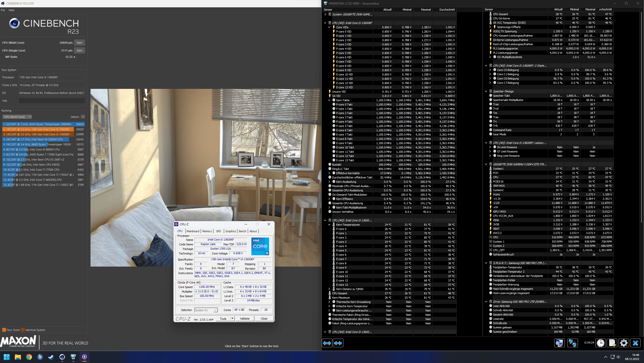The height and width of the screenshot is (363, 644).
Task: Switch to CPU-Z Bench tab
Action: coord(243,231)
